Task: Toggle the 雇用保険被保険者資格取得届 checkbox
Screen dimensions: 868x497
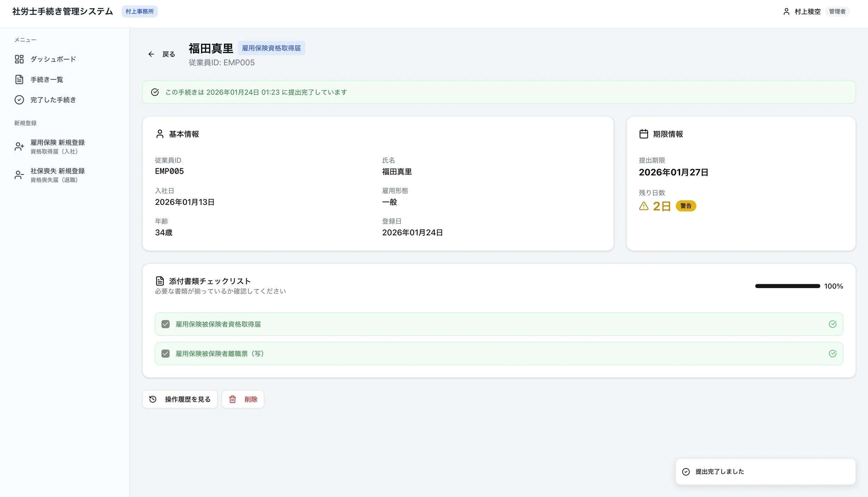Action: pyautogui.click(x=166, y=324)
